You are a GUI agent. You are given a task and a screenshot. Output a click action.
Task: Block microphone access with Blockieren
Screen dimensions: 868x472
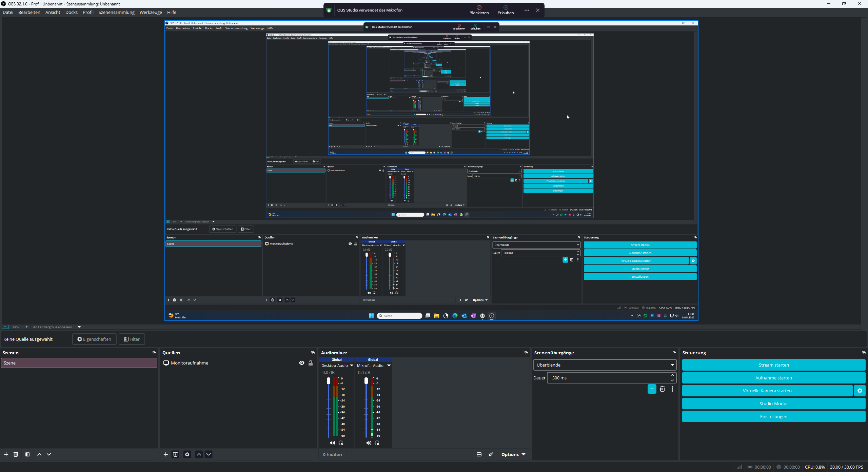(x=479, y=10)
